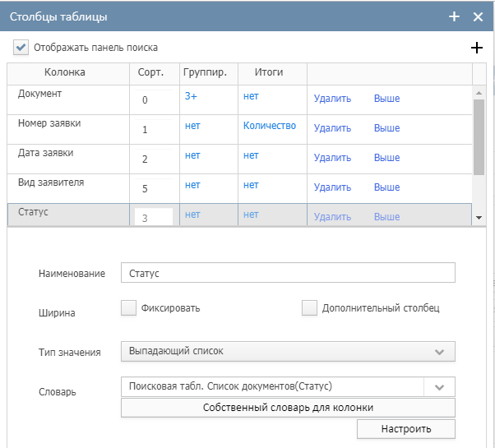Click sort order field for Вид заявителя
This screenshot has width=495, height=448.
(153, 188)
